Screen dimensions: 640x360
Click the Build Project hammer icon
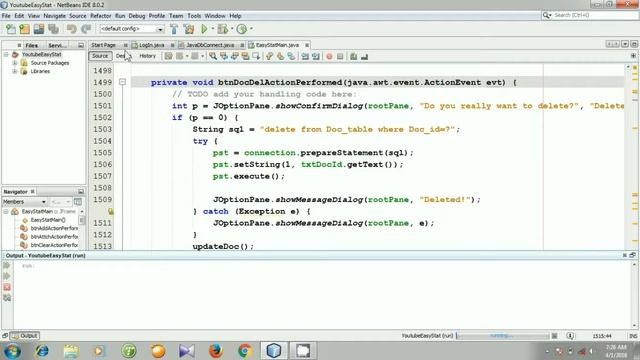pos(174,29)
